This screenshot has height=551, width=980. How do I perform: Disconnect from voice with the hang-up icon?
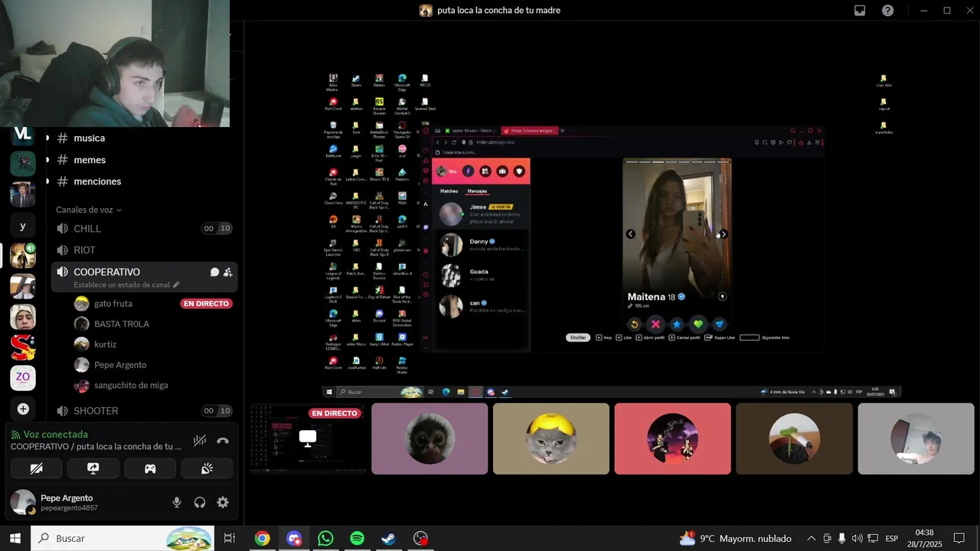coord(223,441)
